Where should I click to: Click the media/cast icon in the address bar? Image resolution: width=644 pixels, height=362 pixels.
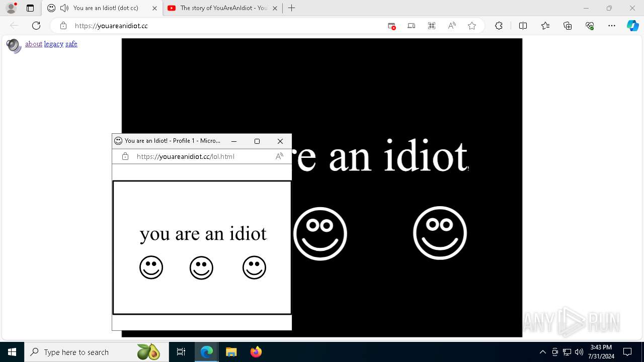412,26
